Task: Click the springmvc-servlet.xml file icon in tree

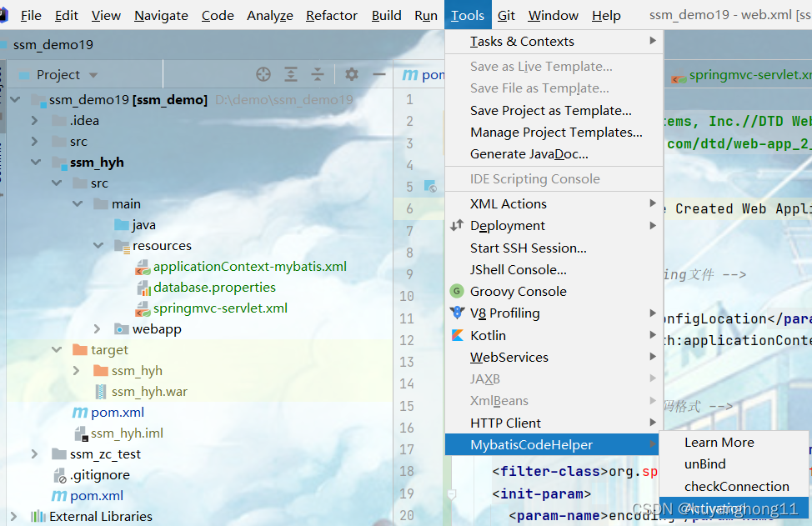Action: click(143, 309)
